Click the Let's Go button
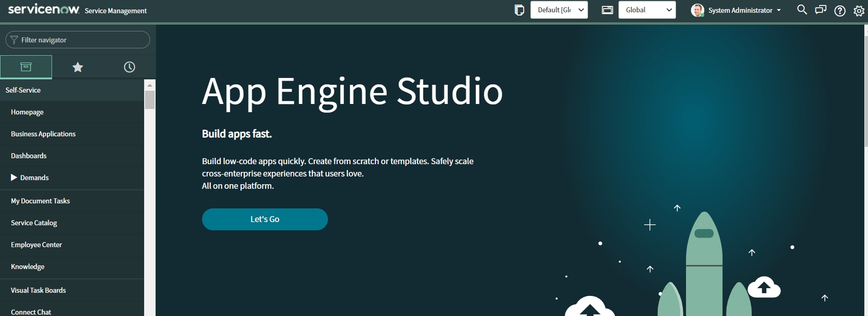The image size is (868, 316). [265, 219]
